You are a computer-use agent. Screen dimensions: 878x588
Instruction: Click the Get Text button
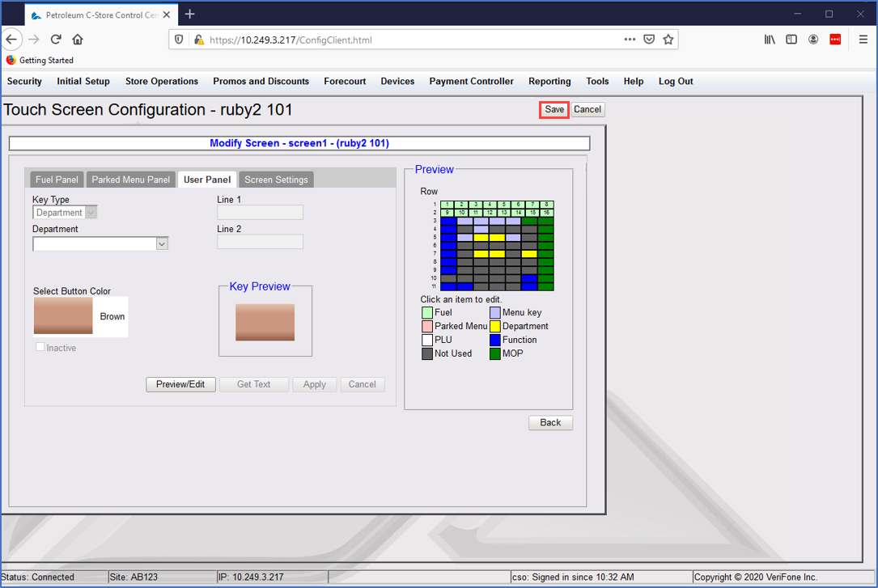click(253, 384)
